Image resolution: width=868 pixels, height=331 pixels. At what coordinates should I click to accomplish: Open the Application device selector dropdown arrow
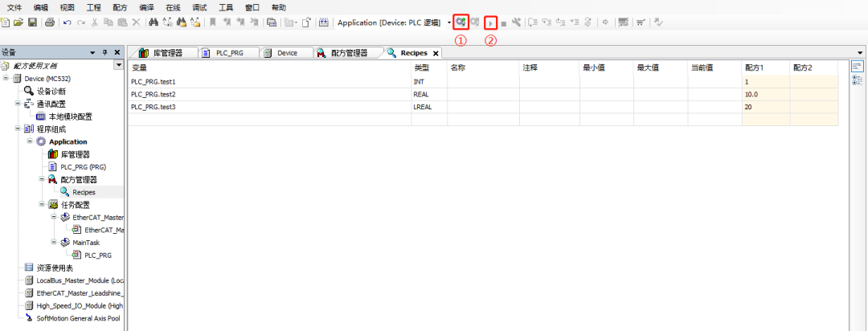point(449,22)
